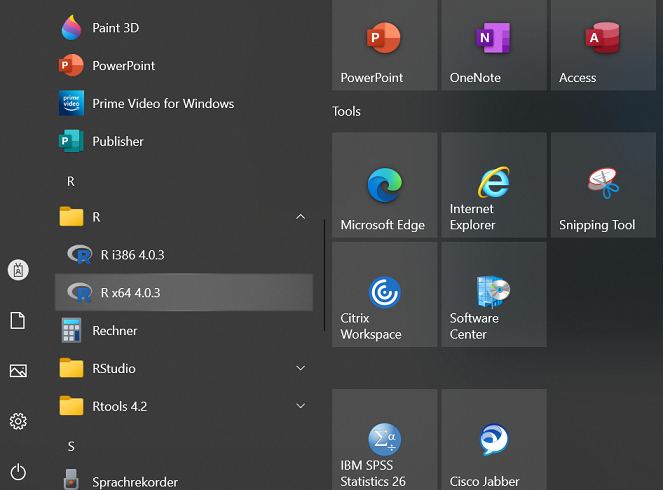663x490 pixels.
Task: Open Rechner calculator from the app list
Action: coord(115,331)
